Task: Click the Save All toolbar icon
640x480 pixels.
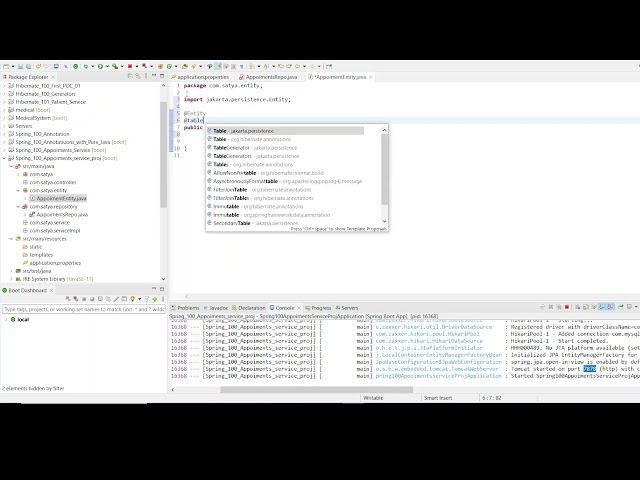Action: point(29,66)
